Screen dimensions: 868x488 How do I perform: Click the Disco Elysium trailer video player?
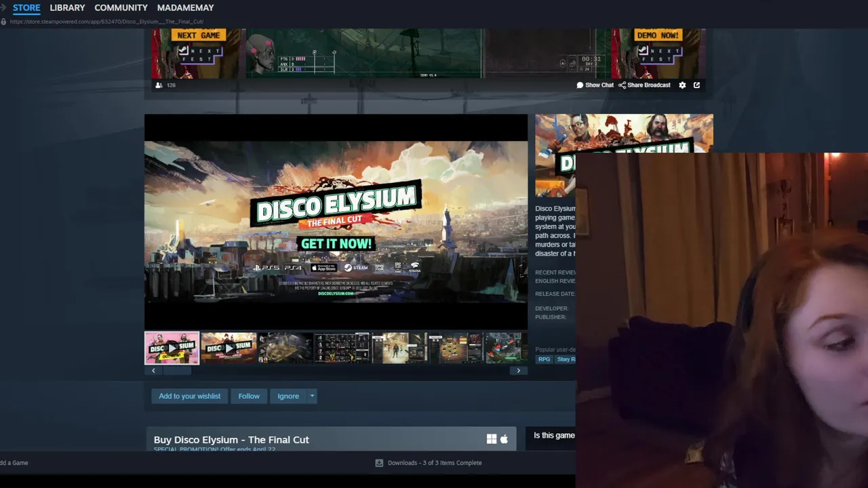336,222
